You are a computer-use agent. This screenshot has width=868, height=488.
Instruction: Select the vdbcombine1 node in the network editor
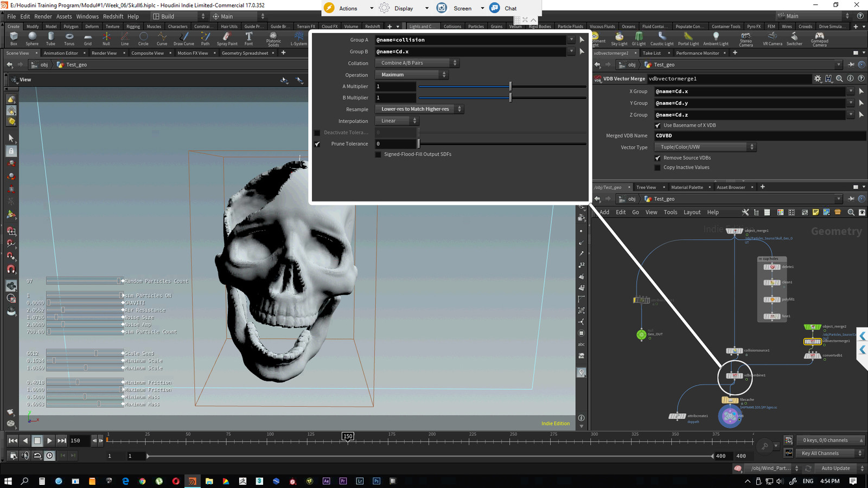735,375
